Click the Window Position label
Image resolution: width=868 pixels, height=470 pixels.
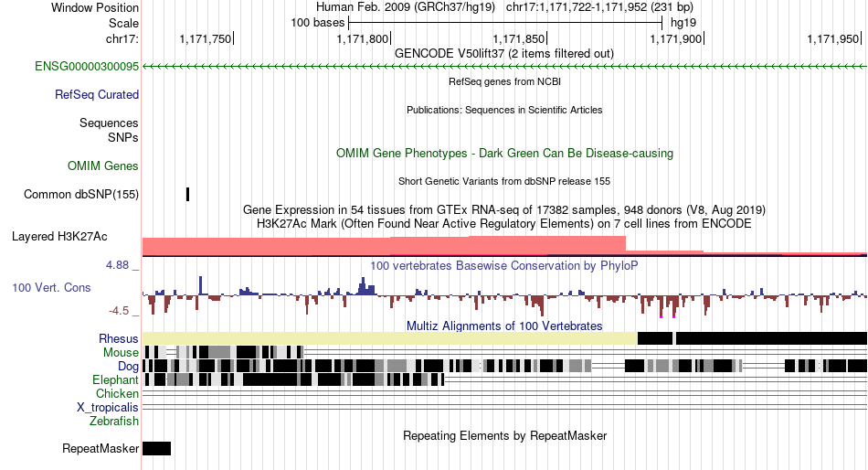click(x=95, y=7)
